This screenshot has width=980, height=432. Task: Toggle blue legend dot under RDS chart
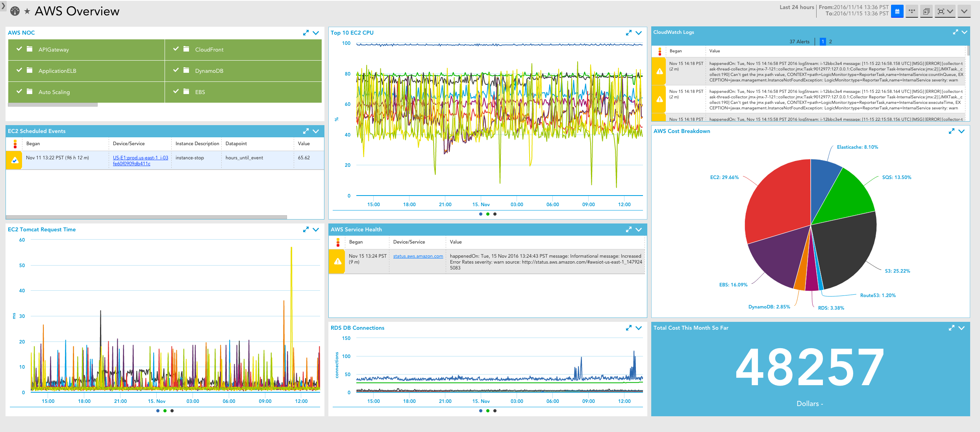[481, 411]
